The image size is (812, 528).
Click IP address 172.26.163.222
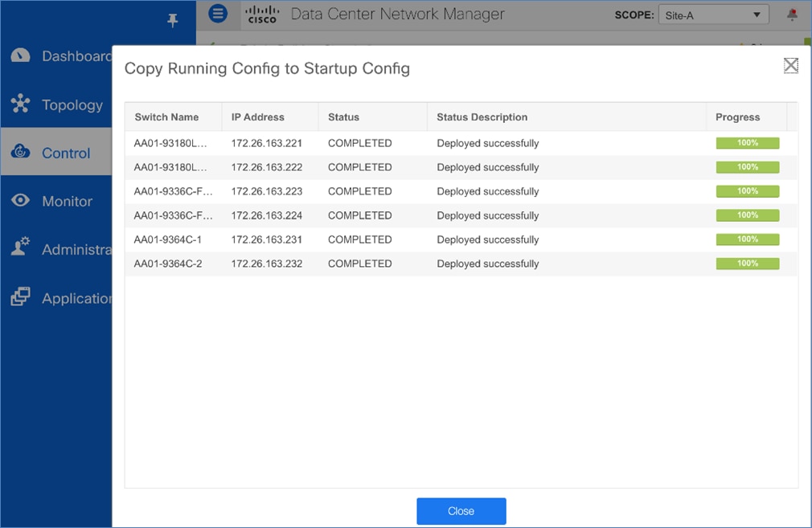[x=266, y=167]
